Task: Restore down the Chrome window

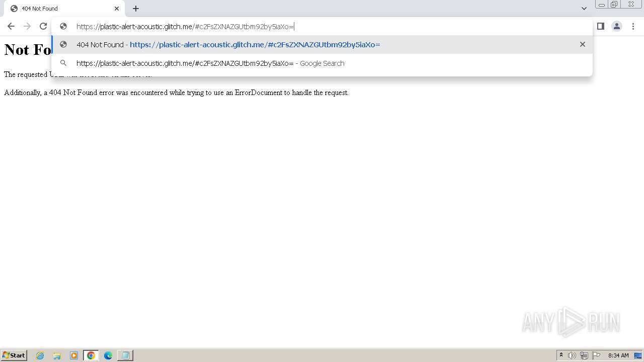Action: pos(614,5)
